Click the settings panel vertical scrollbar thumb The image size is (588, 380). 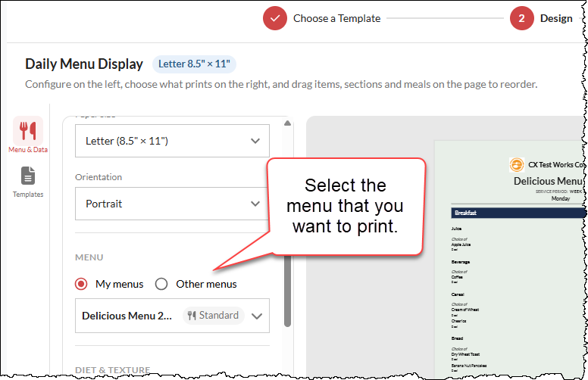tap(288, 291)
